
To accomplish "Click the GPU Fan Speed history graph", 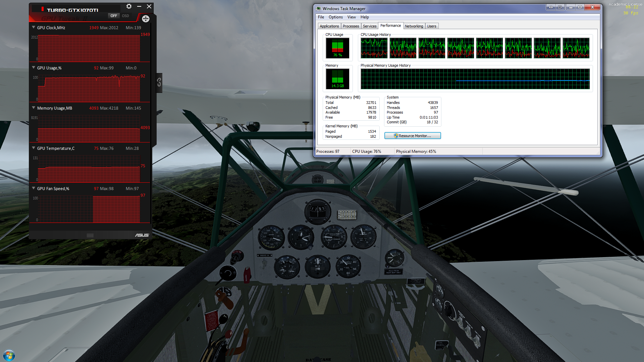I will 89,209.
